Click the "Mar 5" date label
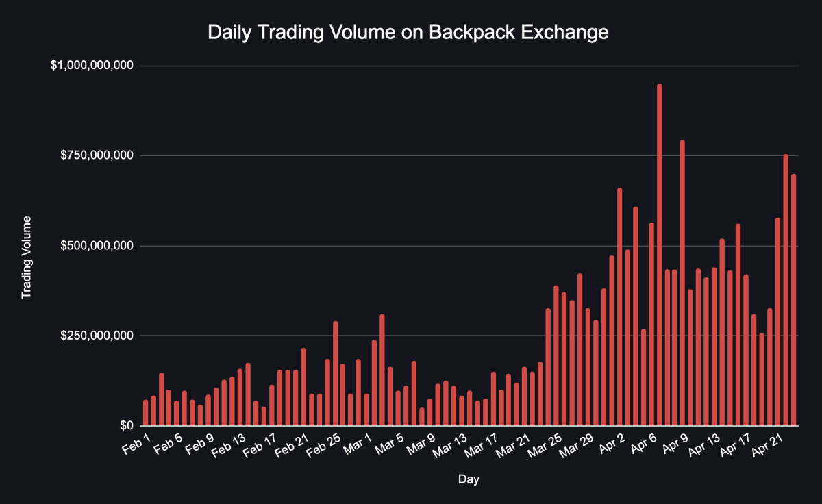822x504 pixels. click(x=390, y=442)
